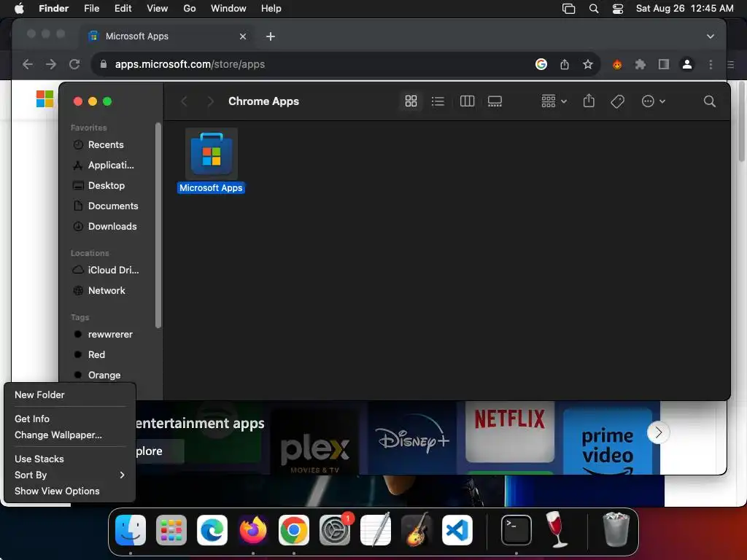Screen dimensions: 747x560
Task: Open Desktop in Finder sidebar
Action: click(x=106, y=186)
